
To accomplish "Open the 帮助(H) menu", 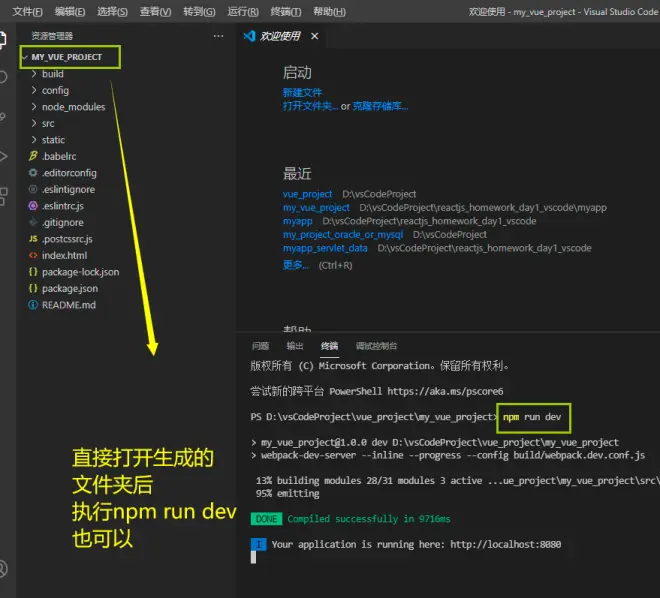I will pos(329,11).
